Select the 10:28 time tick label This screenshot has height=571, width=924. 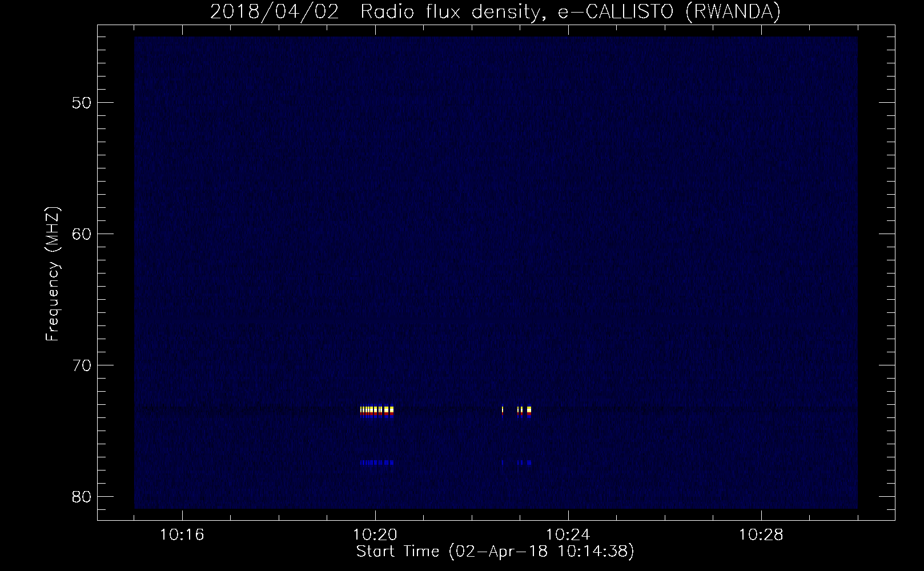pyautogui.click(x=761, y=535)
